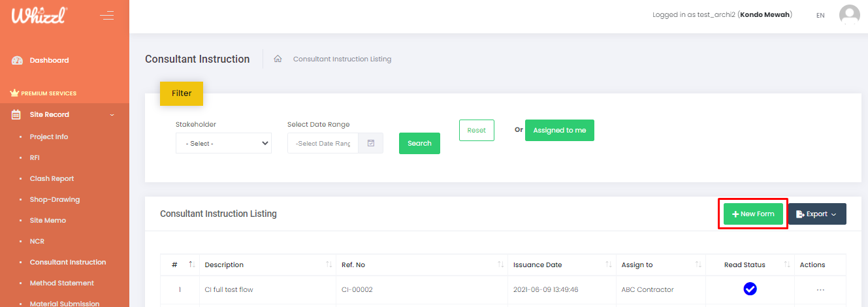
Task: Collapse the Site Record submenu
Action: click(x=112, y=114)
